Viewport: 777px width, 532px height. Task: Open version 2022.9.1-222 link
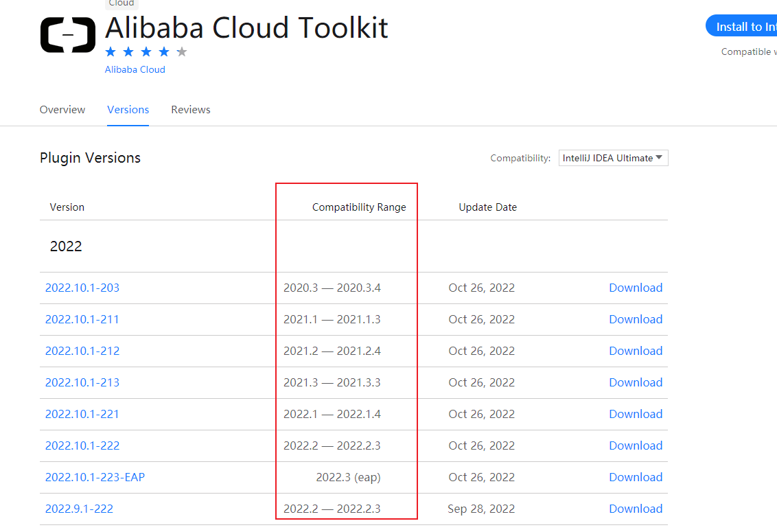(x=79, y=509)
